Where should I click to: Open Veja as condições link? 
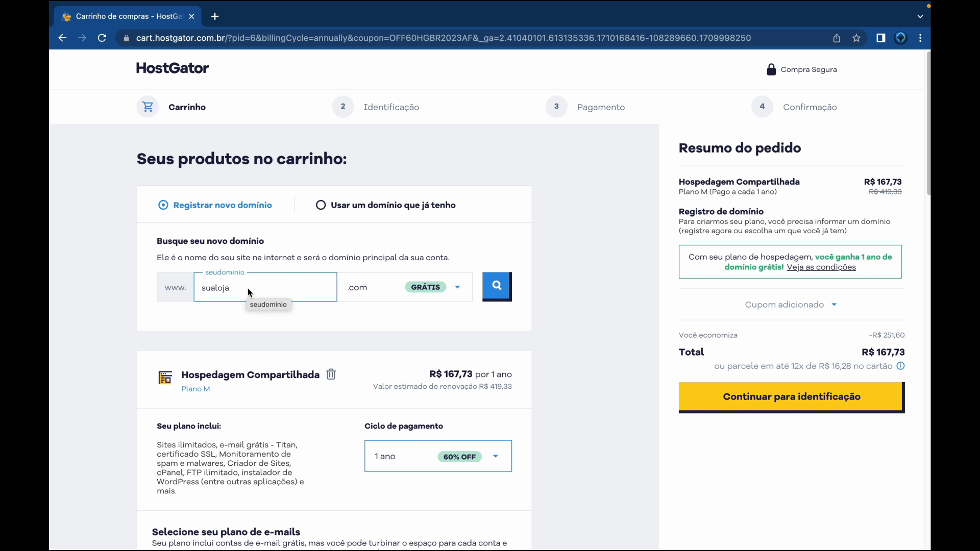(x=821, y=267)
